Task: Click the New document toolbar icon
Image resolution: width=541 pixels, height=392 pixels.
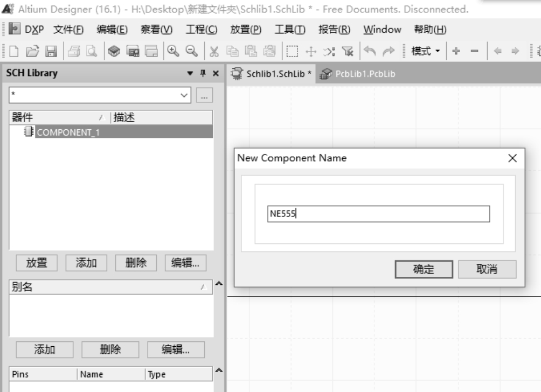Action: pos(14,51)
